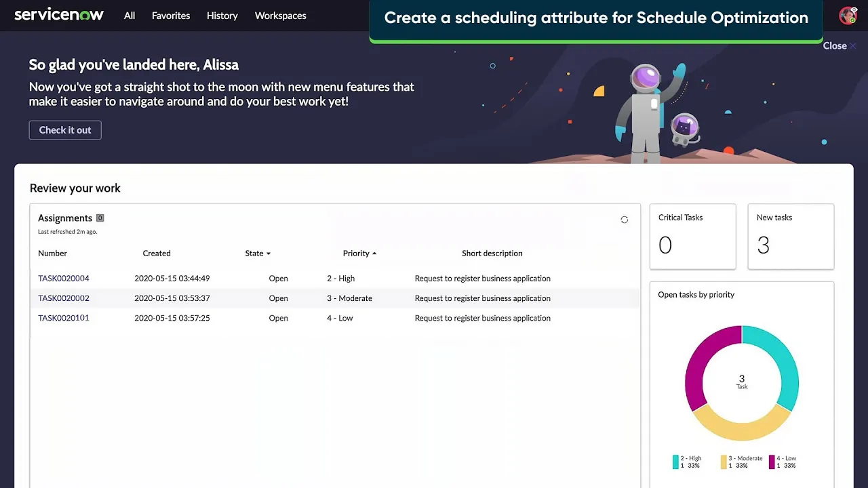Click the Last refreshed 2m ago text
Image resolution: width=868 pixels, height=488 pixels.
pos(67,232)
